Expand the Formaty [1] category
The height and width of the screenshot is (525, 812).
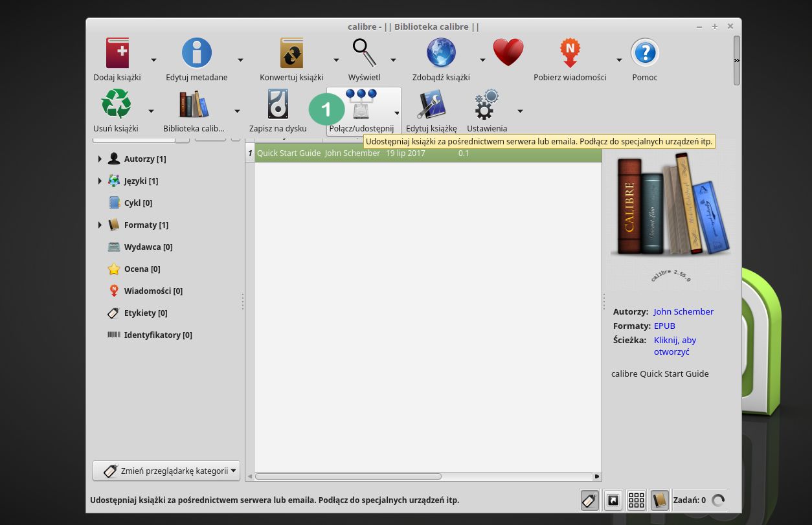click(x=100, y=225)
